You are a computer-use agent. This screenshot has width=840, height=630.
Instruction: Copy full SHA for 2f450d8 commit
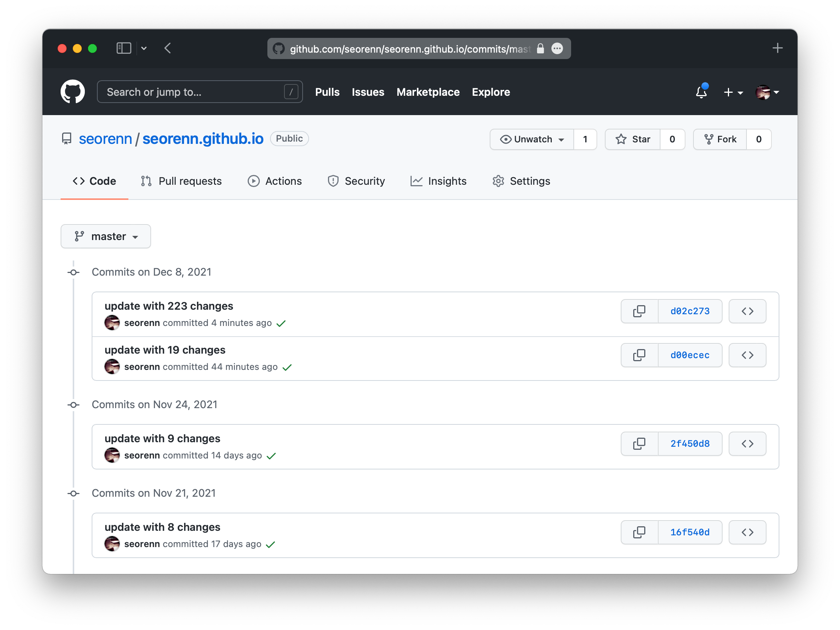pyautogui.click(x=639, y=444)
